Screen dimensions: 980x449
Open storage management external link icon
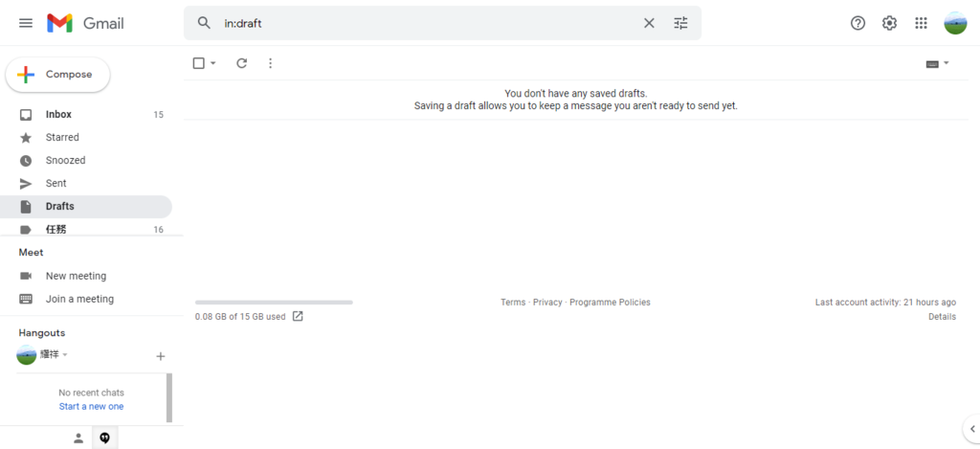point(298,317)
